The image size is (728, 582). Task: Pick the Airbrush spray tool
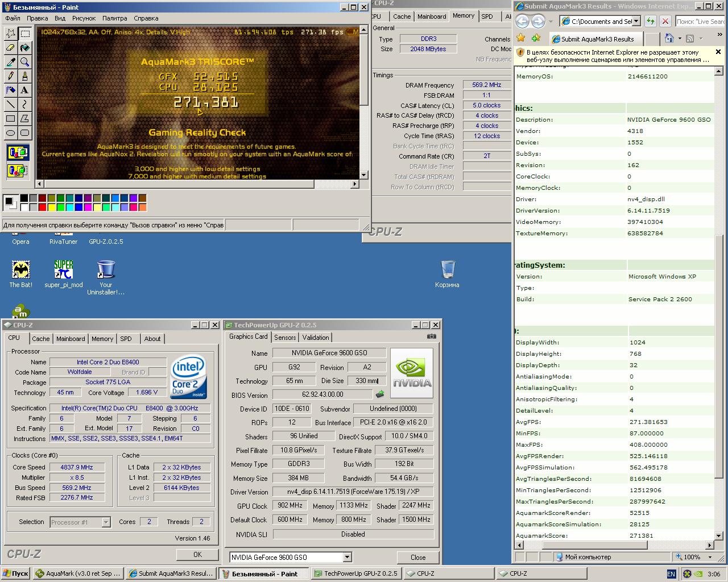tap(11, 90)
